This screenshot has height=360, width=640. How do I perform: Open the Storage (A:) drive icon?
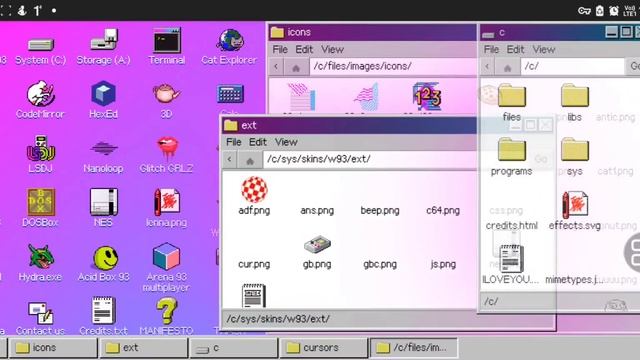click(103, 47)
